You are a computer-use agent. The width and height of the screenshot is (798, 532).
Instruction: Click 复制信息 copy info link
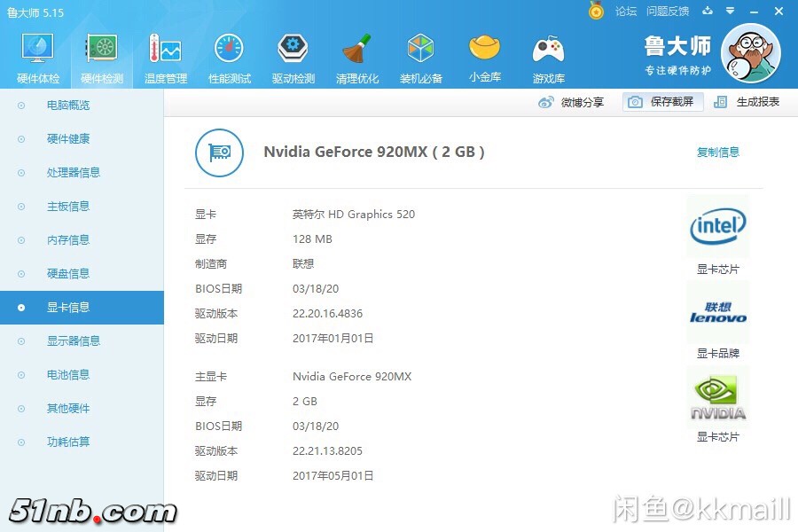click(x=717, y=153)
